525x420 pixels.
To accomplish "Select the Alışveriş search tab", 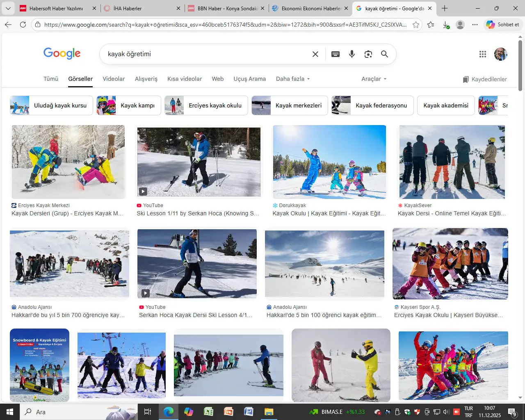I will (146, 79).
